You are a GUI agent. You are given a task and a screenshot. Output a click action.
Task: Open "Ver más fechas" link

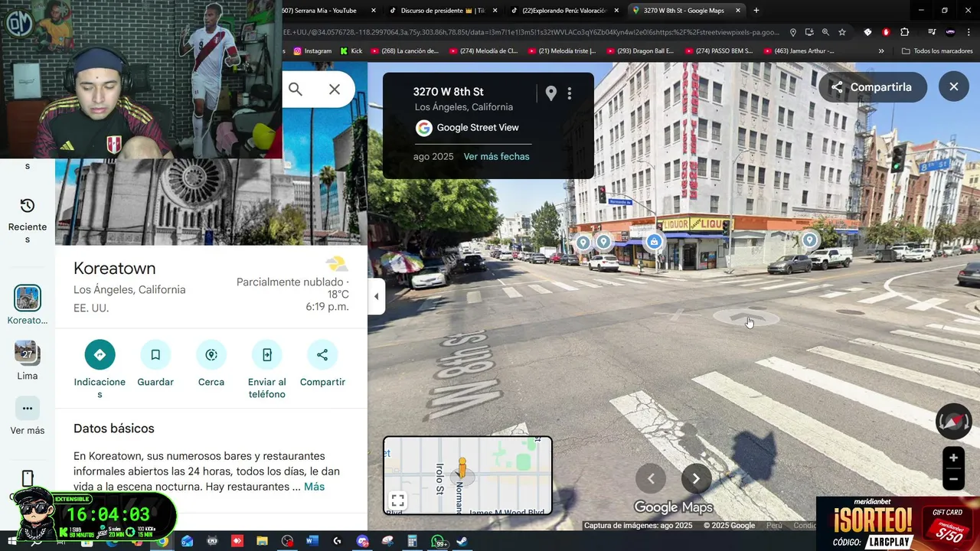[x=496, y=156]
